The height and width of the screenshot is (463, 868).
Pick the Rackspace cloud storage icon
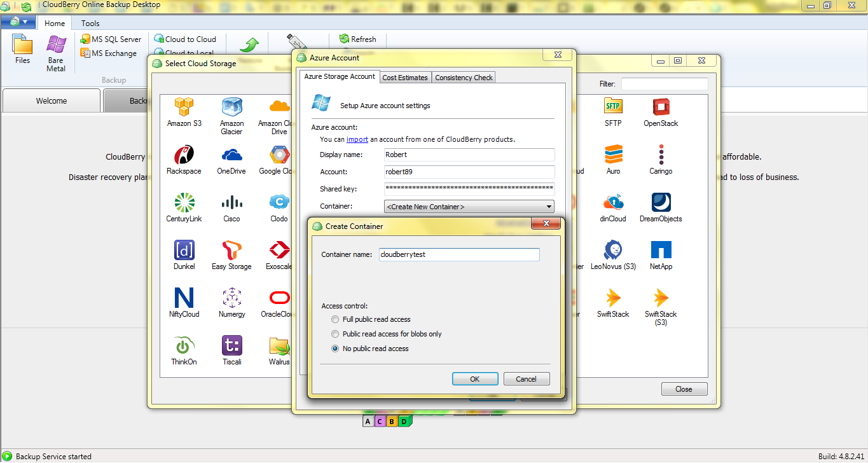click(x=184, y=156)
